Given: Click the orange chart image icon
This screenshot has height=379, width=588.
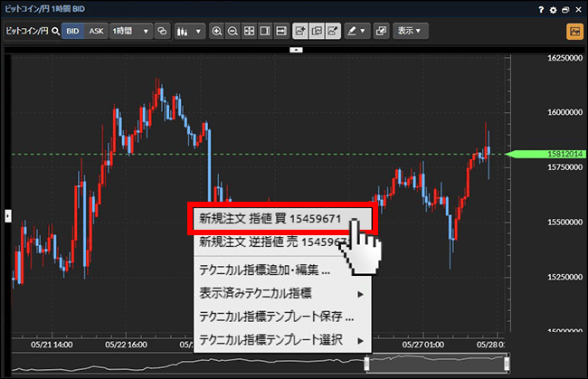Looking at the screenshot, I should coord(574,31).
